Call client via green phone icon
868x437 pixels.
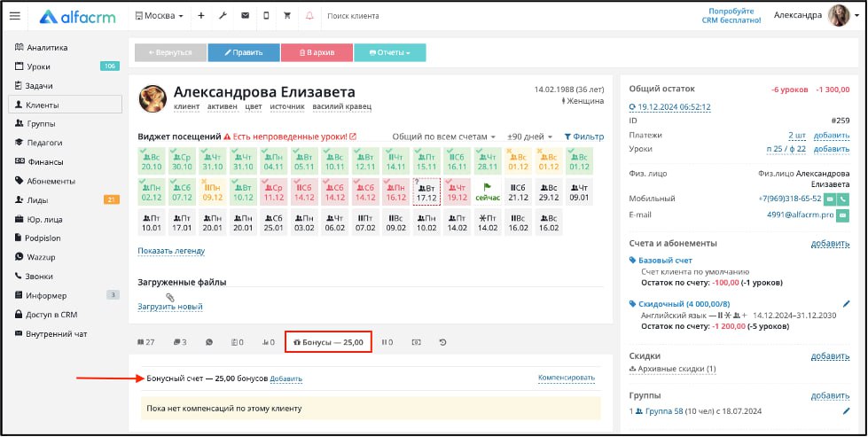844,199
